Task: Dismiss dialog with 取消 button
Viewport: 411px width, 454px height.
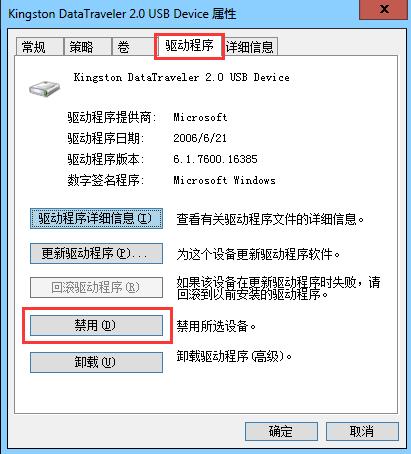Action: point(362,432)
